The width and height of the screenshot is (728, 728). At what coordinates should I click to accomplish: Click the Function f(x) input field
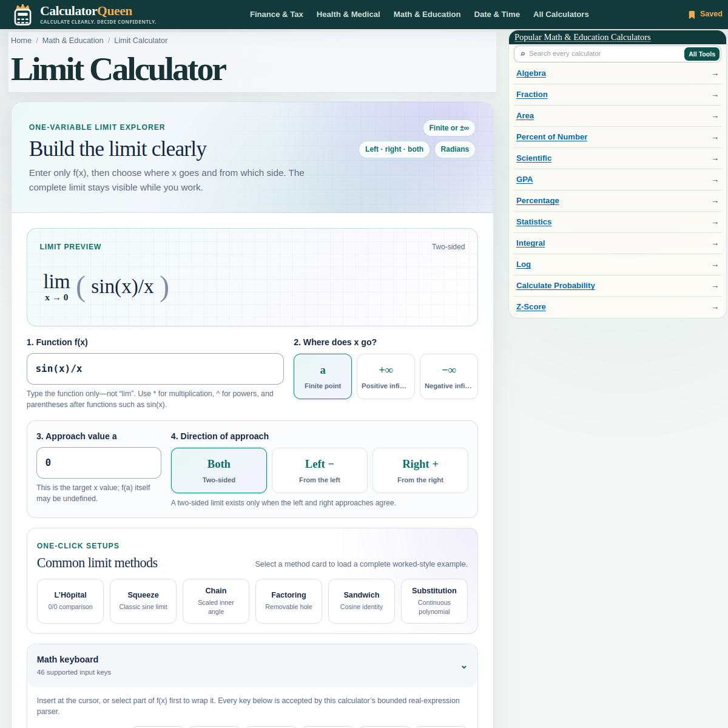(155, 369)
